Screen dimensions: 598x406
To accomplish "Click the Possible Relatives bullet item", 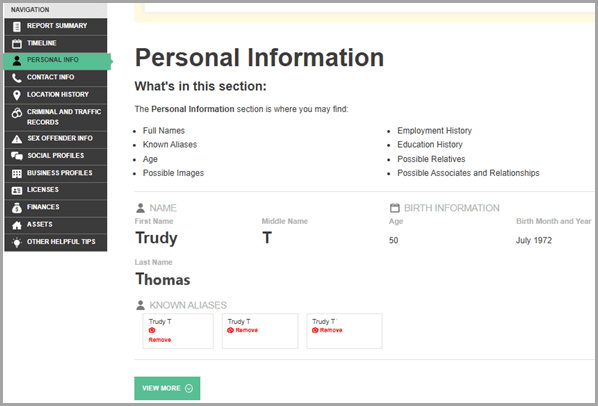I will click(x=431, y=159).
